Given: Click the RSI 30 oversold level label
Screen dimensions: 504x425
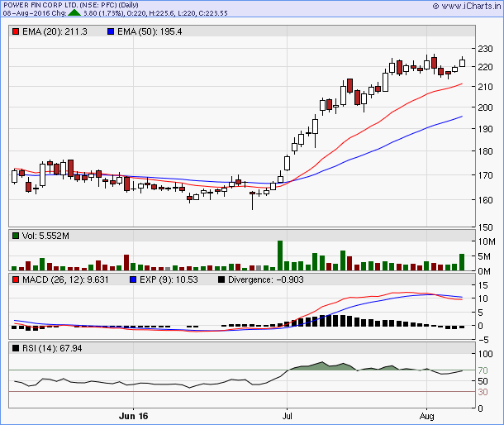Looking at the screenshot, I should [483, 392].
